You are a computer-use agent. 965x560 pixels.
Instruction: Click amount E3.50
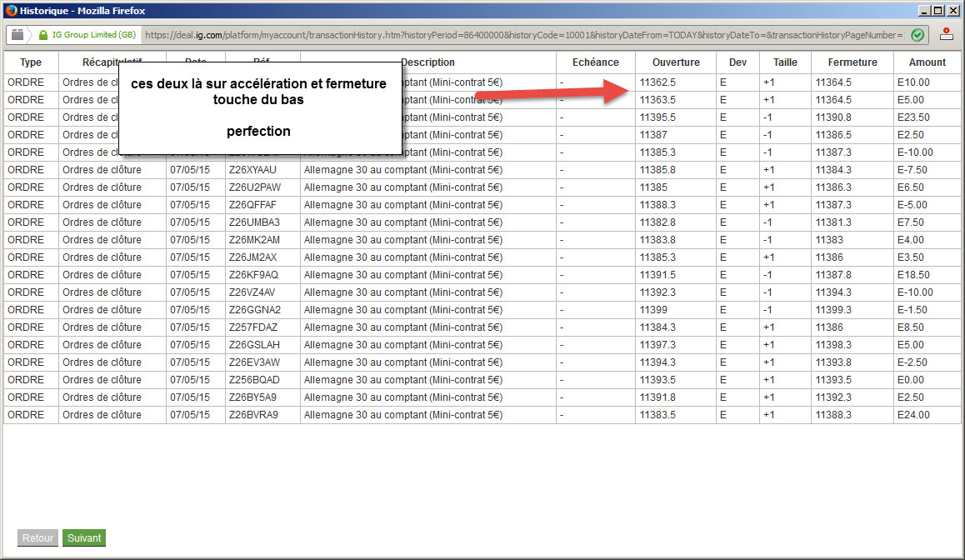pyautogui.click(x=911, y=257)
